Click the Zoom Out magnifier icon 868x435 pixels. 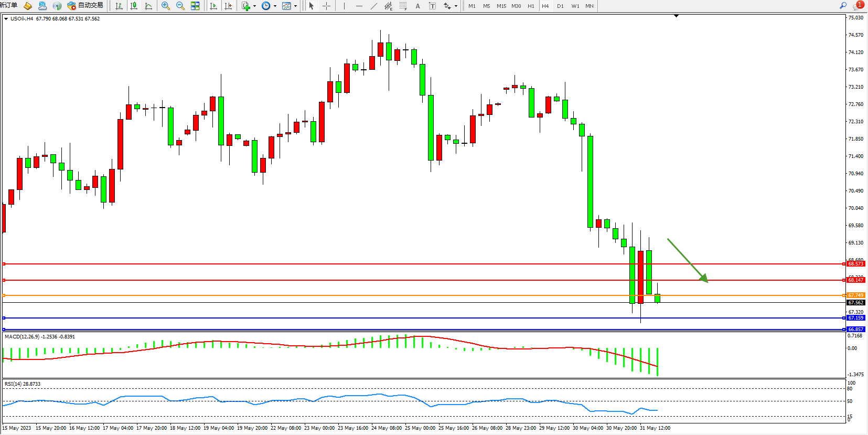(180, 6)
